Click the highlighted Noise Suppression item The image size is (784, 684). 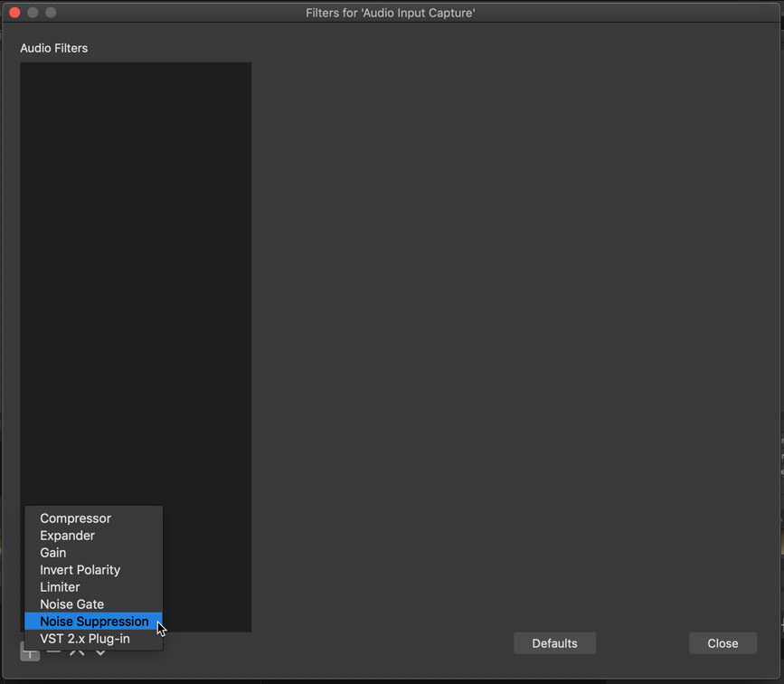93,622
